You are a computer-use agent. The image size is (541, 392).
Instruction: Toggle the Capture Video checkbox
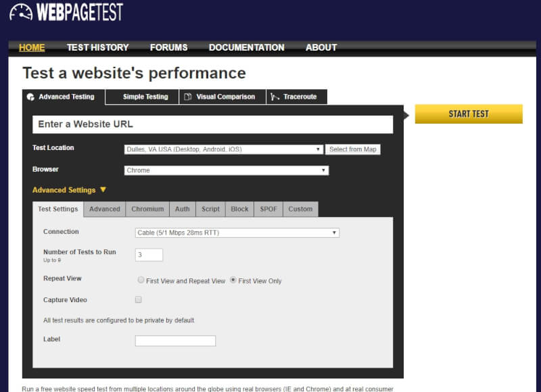click(138, 299)
